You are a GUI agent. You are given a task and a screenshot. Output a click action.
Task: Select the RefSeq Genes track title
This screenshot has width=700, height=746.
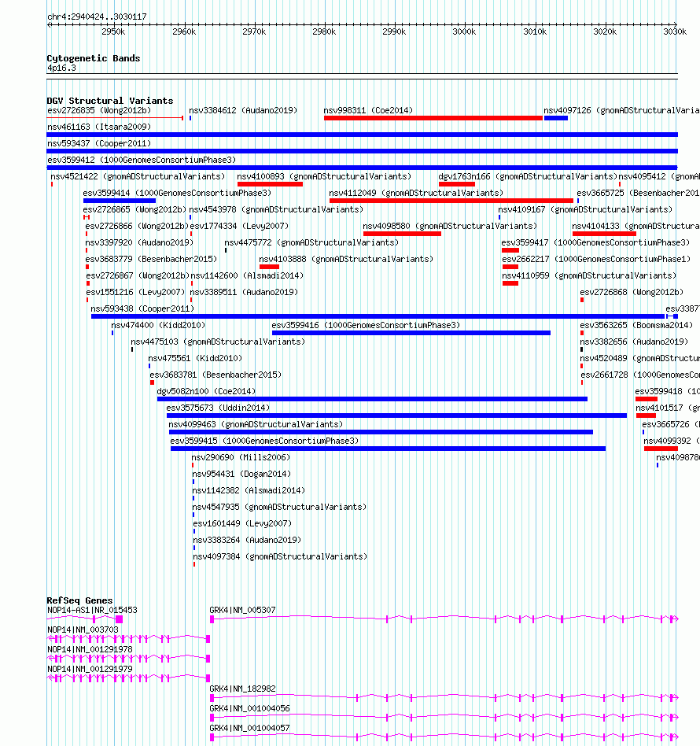[x=80, y=600]
